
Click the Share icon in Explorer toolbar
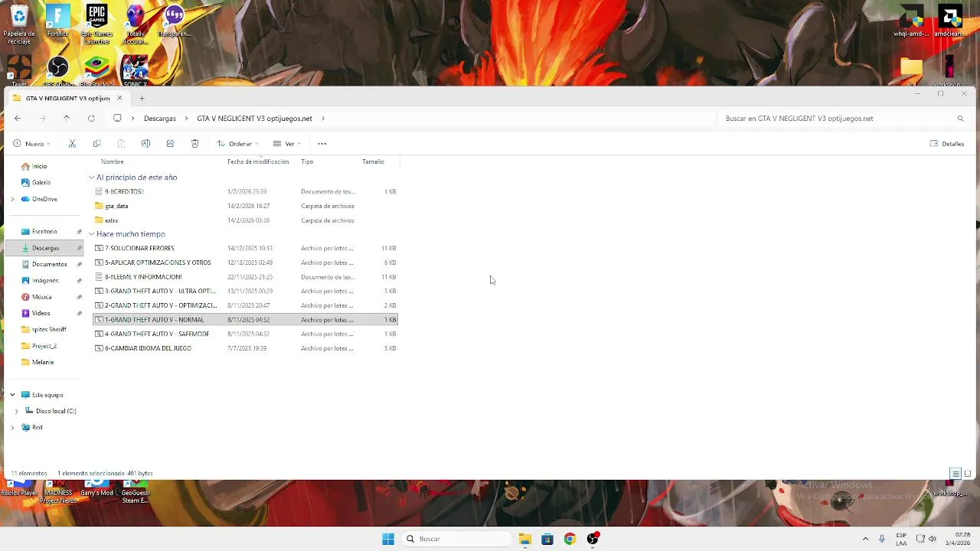pyautogui.click(x=170, y=144)
